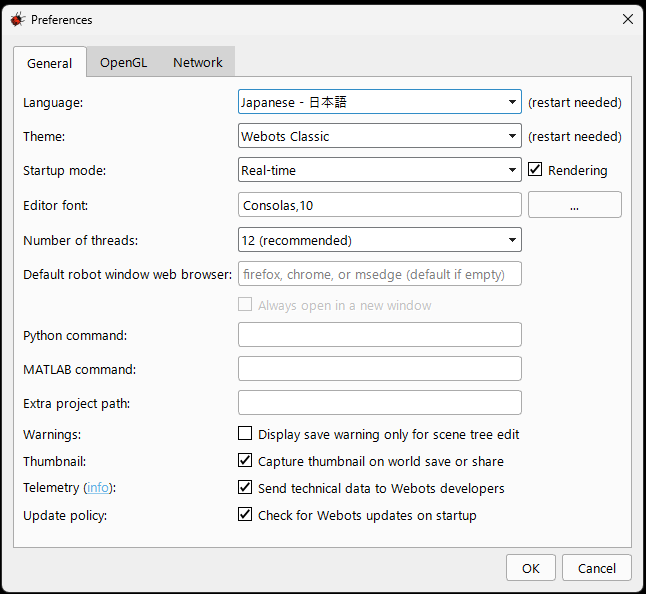The width and height of the screenshot is (646, 594).
Task: Open the Startup mode dropdown
Action: point(379,170)
